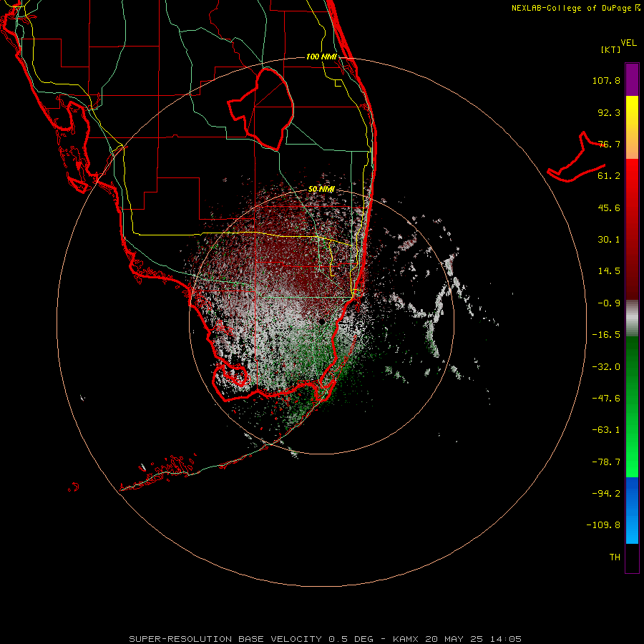
Task: Click the -63.1 velocity scale value
Action: tap(606, 430)
